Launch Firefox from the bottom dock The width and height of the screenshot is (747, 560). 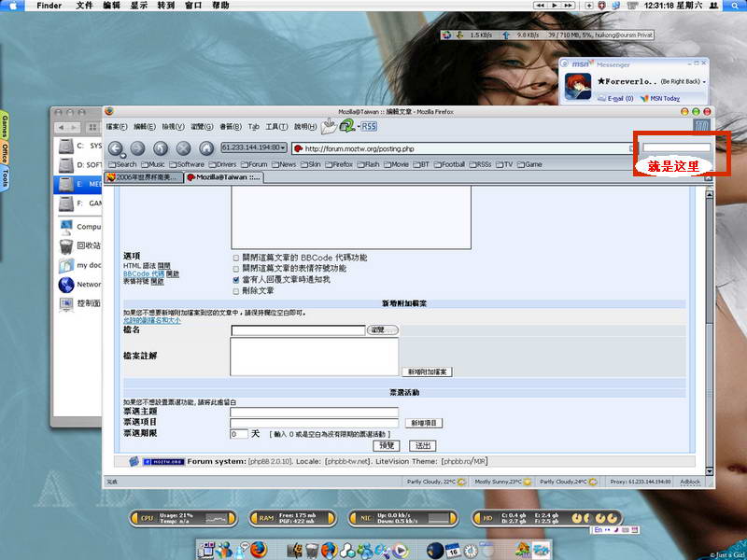pyautogui.click(x=259, y=549)
